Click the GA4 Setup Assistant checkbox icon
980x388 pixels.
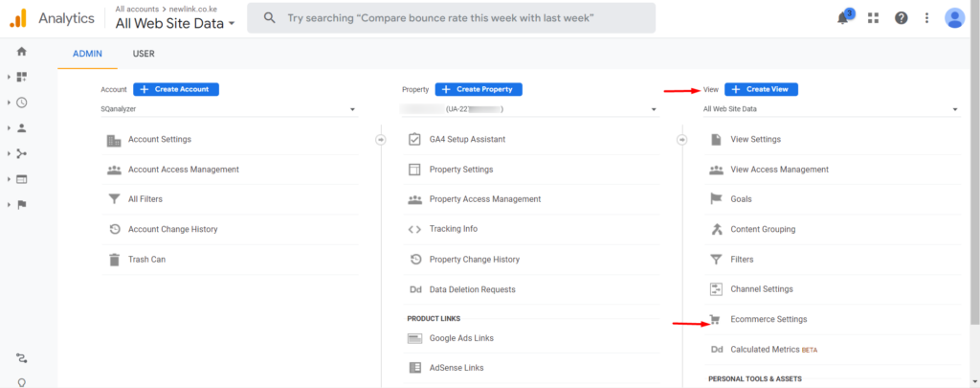(414, 139)
